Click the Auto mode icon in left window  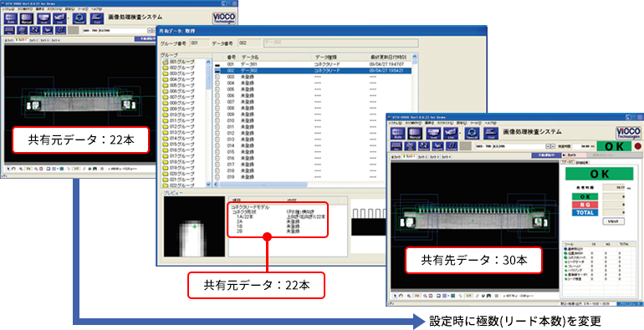pyautogui.click(x=10, y=18)
